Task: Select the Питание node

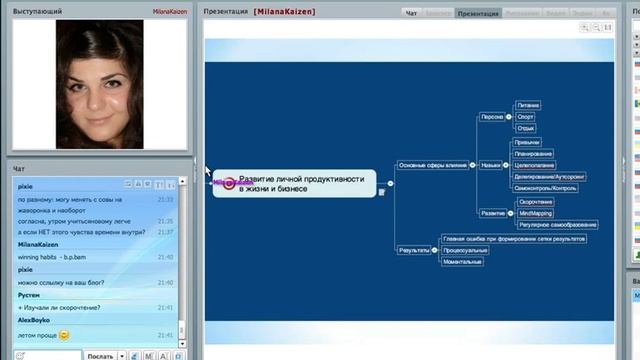Action: pos(528,105)
